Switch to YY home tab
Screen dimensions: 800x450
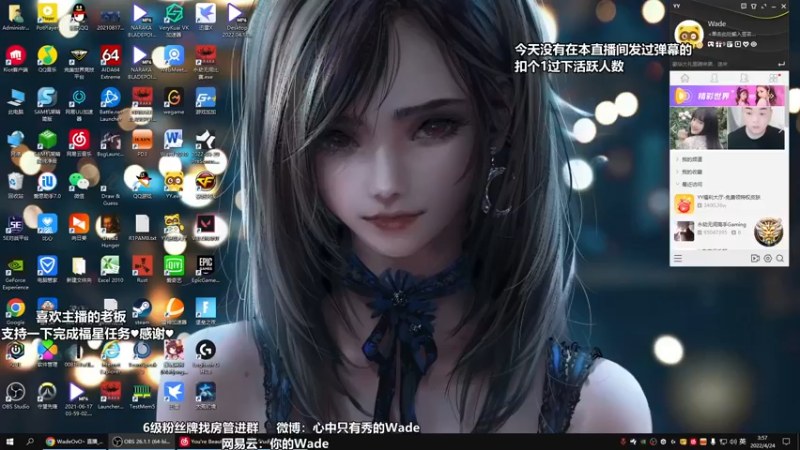tap(685, 78)
